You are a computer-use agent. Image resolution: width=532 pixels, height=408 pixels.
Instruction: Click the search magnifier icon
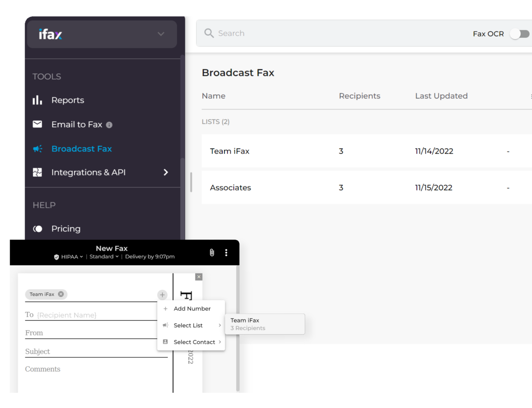[x=209, y=33]
